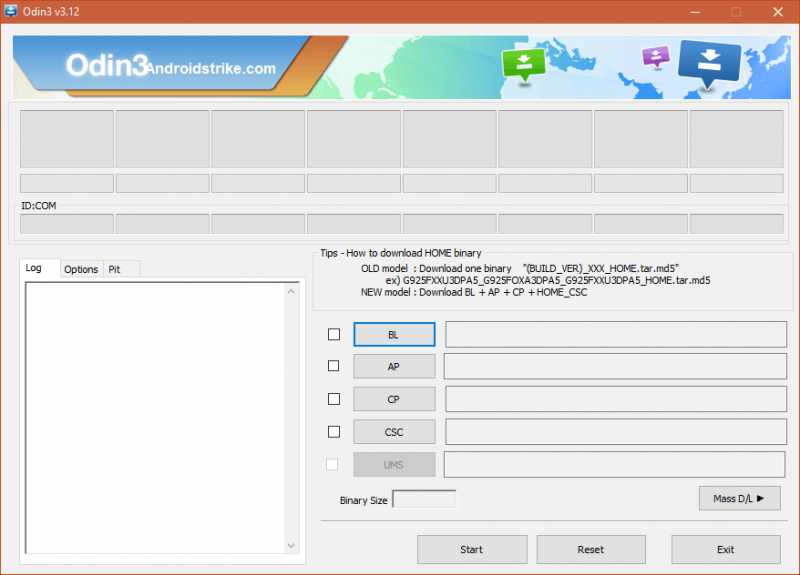The width and height of the screenshot is (800, 575).
Task: Click the 'OLD model : Download one binary' line
Action: (520, 268)
